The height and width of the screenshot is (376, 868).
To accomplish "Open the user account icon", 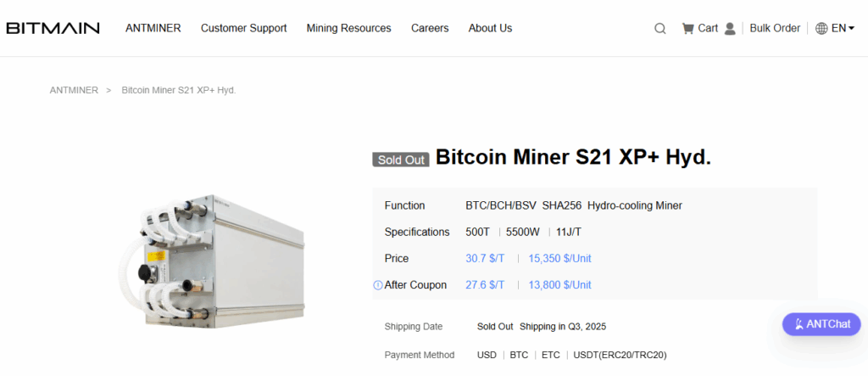I will tap(730, 29).
